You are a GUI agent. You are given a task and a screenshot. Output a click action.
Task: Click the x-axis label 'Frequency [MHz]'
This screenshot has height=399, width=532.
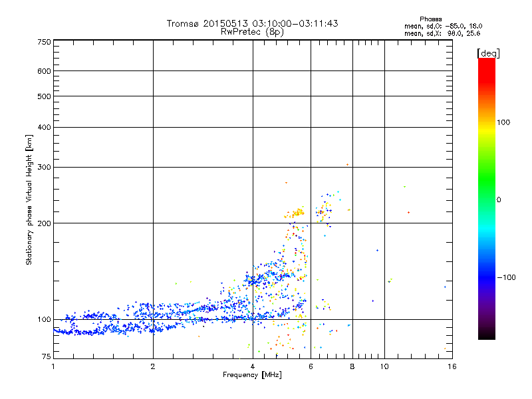point(252,375)
